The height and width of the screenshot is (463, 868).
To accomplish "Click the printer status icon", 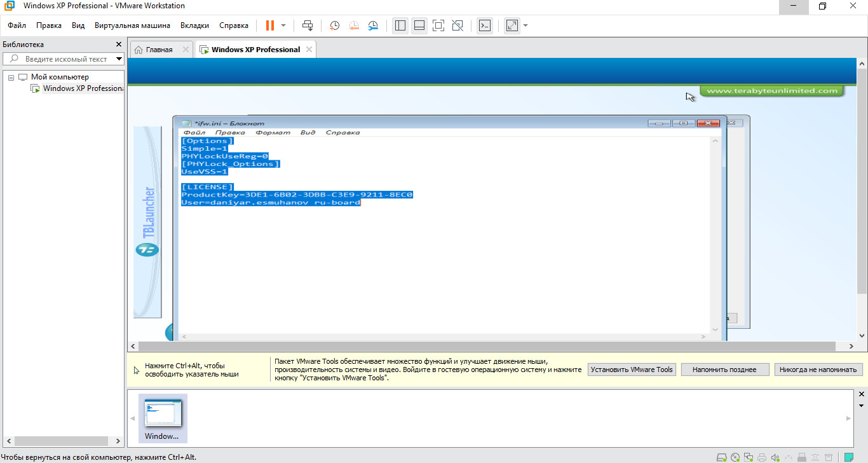I will tap(762, 457).
